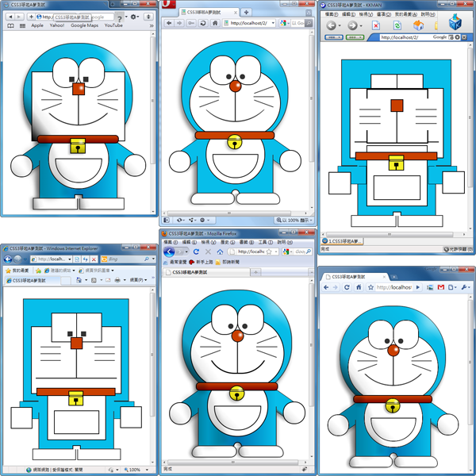476x476 pixels.
Task: Click Chrome's back arrow
Action: pyautogui.click(x=326, y=287)
